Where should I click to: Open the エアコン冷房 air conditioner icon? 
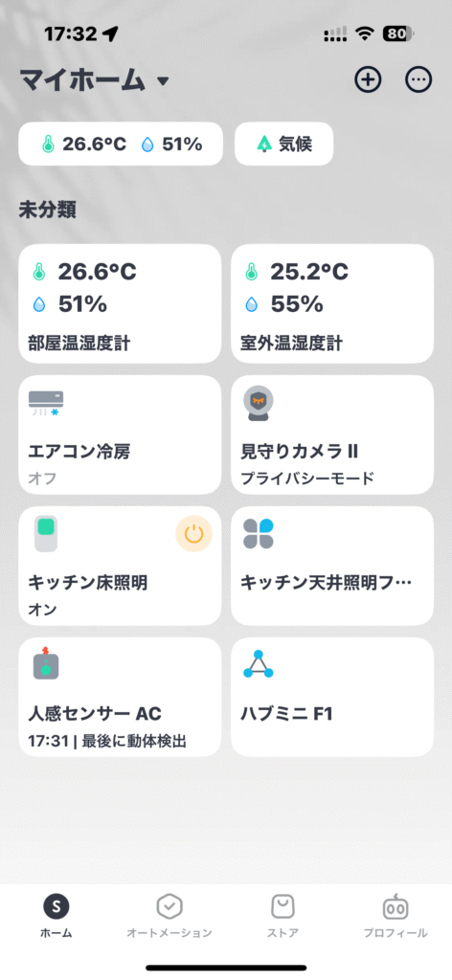click(46, 404)
